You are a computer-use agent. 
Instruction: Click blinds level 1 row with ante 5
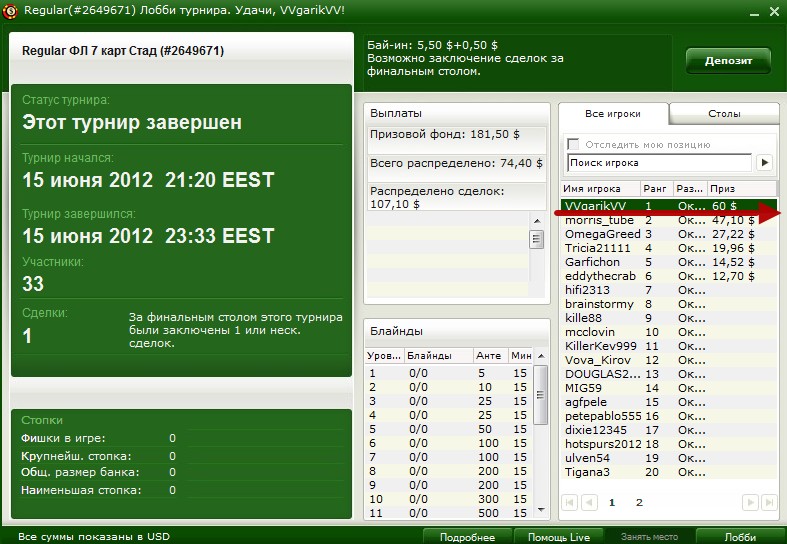coord(449,373)
